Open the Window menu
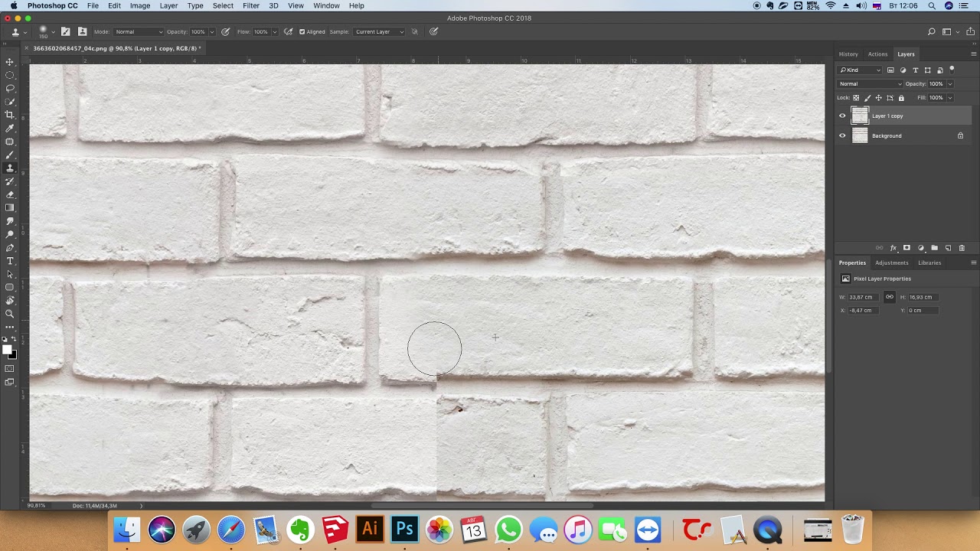Image resolution: width=980 pixels, height=551 pixels. click(326, 5)
